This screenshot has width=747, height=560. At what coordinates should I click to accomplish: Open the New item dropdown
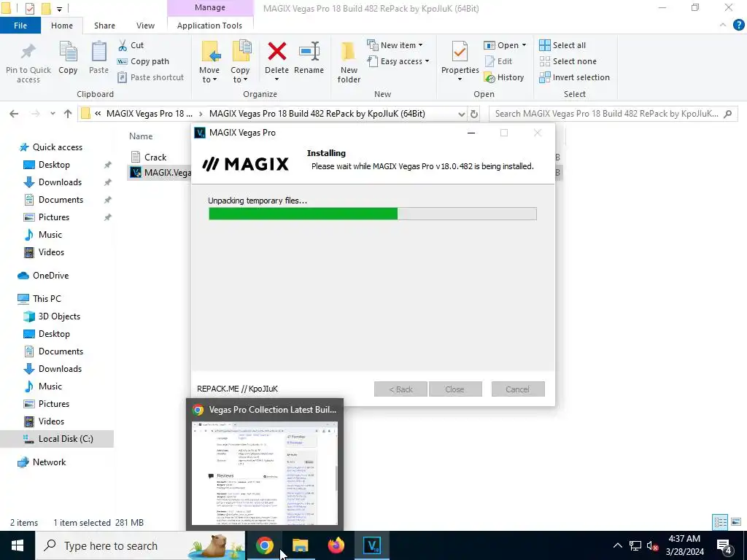395,45
